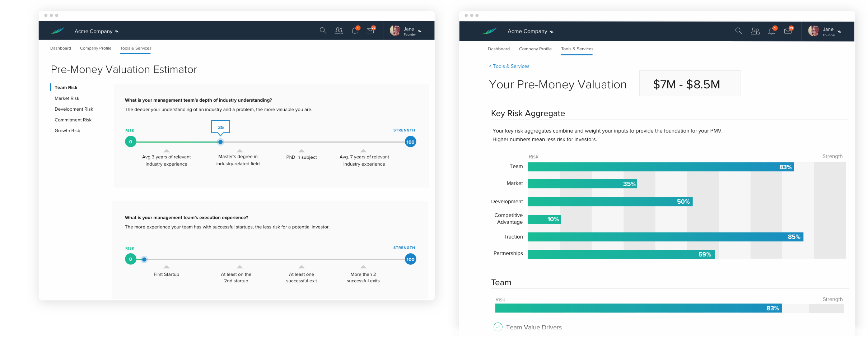
Task: Click the 0 endpoint of industry understanding slider
Action: click(131, 142)
